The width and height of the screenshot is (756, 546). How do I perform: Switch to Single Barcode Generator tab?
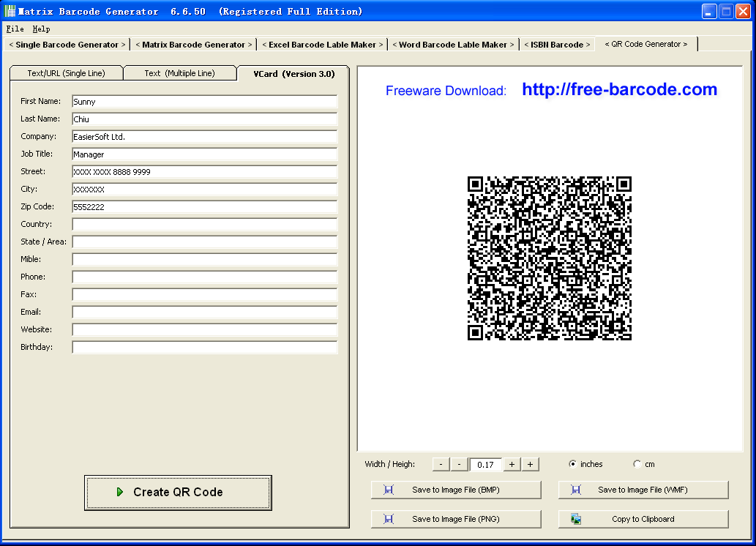pyautogui.click(x=67, y=45)
